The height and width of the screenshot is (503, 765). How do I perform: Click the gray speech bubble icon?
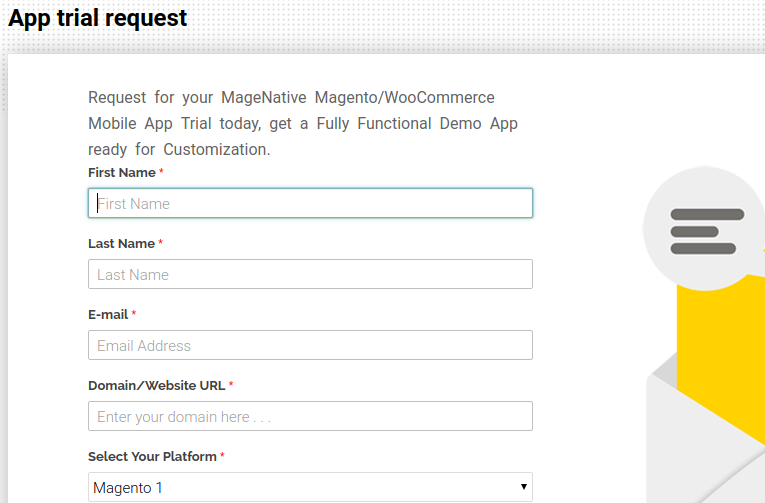point(705,229)
